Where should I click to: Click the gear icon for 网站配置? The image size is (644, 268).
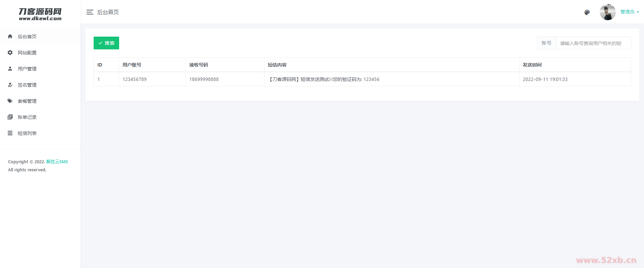click(10, 52)
